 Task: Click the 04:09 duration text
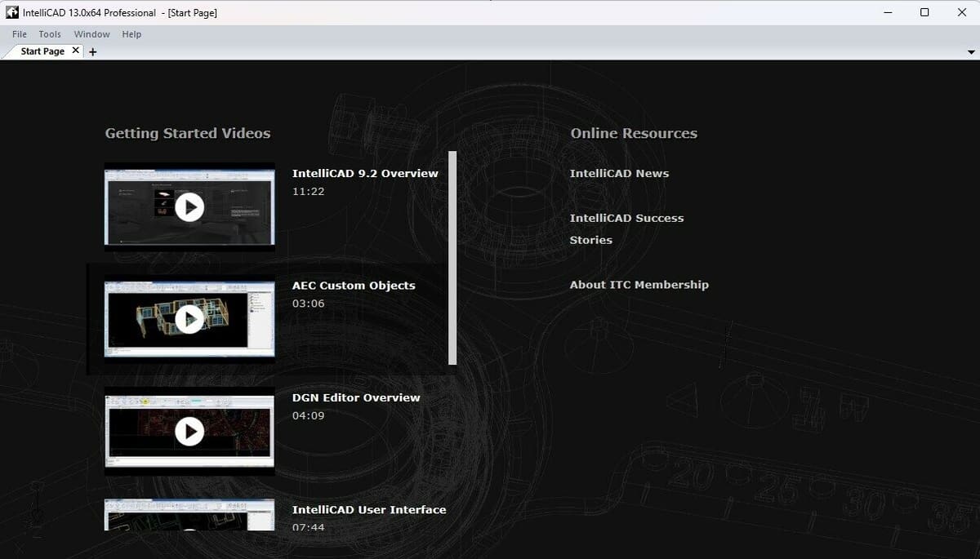pyautogui.click(x=309, y=415)
